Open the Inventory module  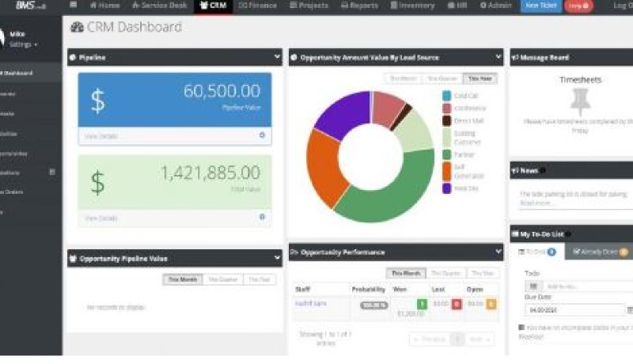point(412,6)
